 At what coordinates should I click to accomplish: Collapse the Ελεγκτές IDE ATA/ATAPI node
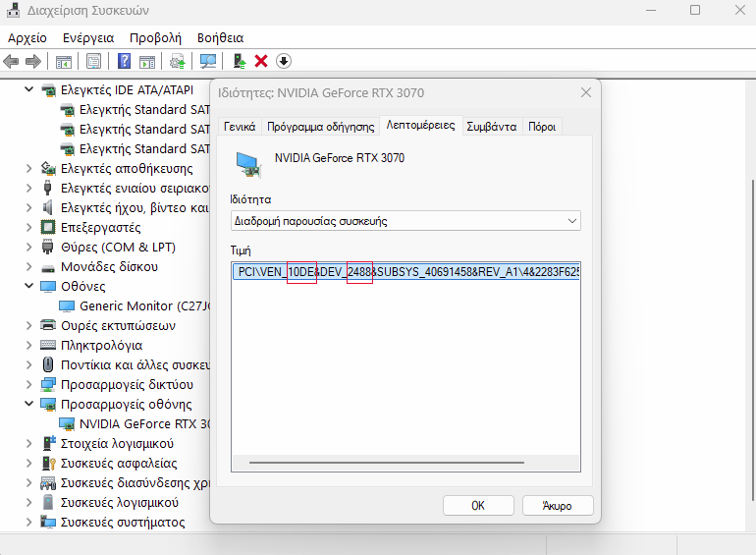point(28,89)
